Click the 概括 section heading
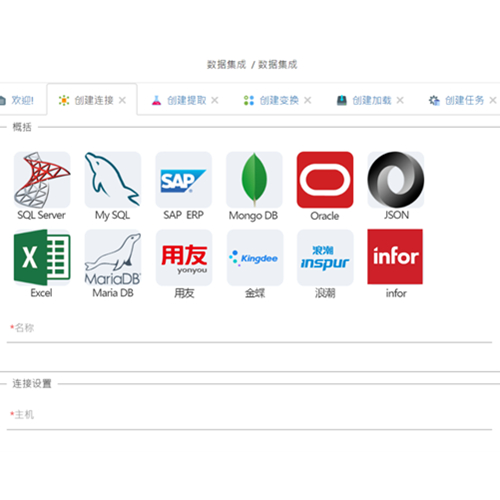Screen dimensions: 500x500 click(22, 127)
